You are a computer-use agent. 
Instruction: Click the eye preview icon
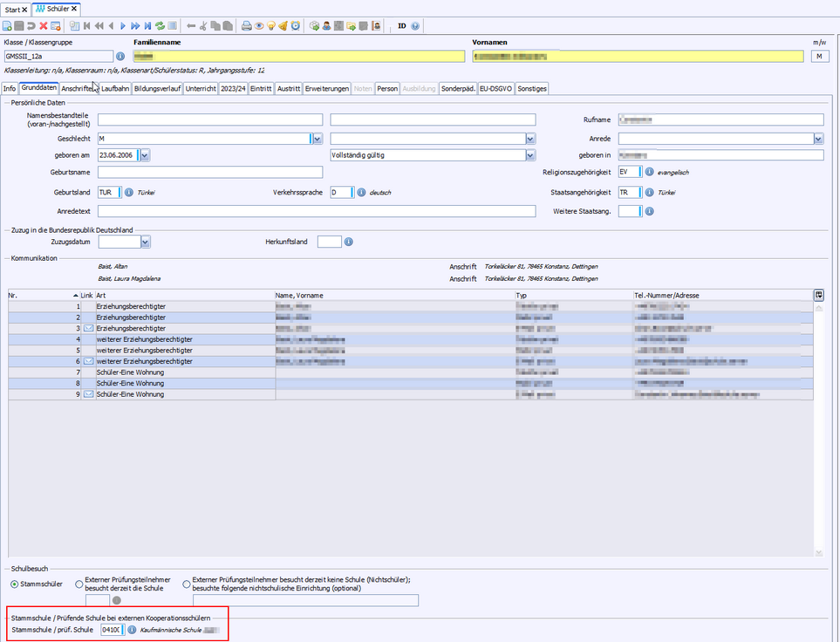(x=259, y=25)
